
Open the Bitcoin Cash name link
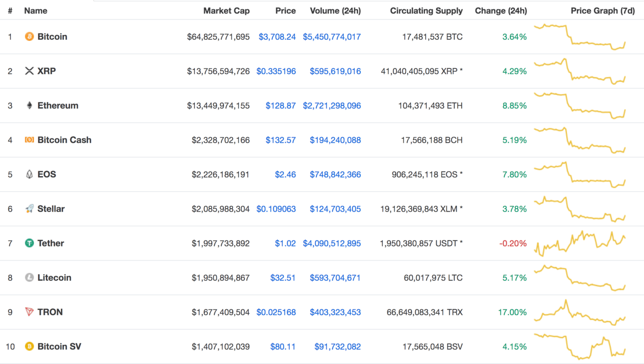click(64, 140)
